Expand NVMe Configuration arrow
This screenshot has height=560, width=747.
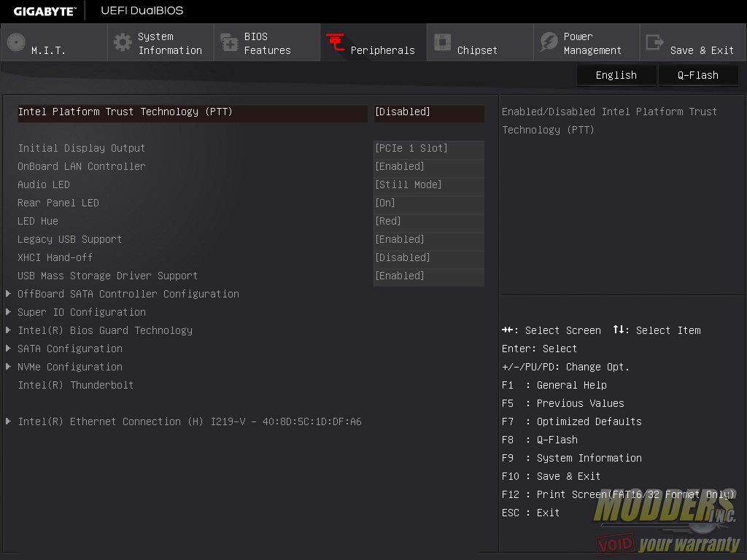pyautogui.click(x=8, y=366)
